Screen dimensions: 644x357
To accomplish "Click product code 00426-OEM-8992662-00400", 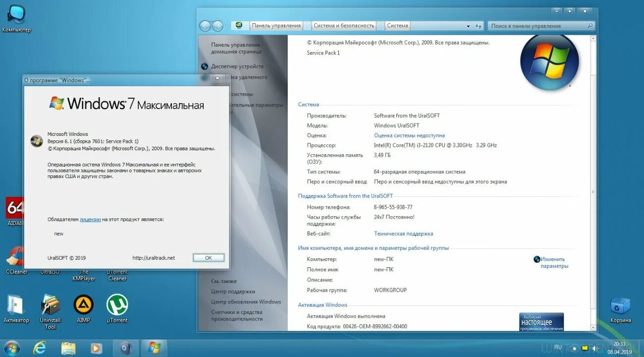I will pyautogui.click(x=374, y=326).
